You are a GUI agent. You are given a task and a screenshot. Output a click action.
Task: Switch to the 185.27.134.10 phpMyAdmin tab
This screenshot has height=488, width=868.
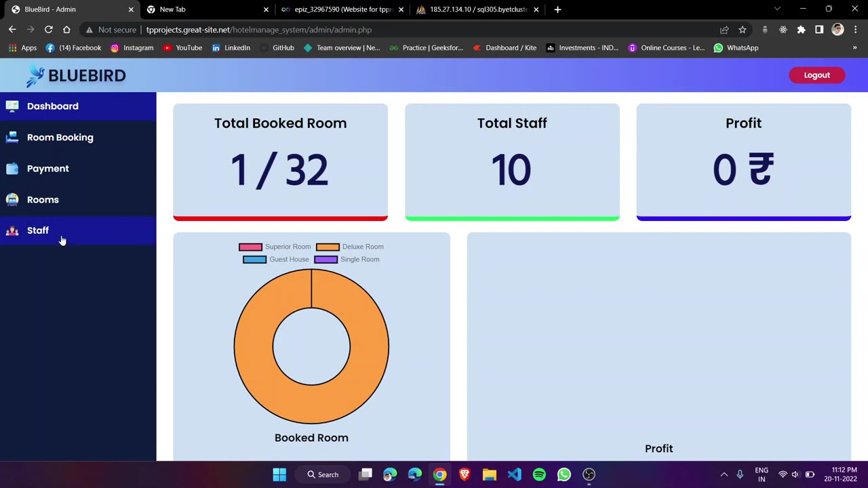click(x=477, y=9)
